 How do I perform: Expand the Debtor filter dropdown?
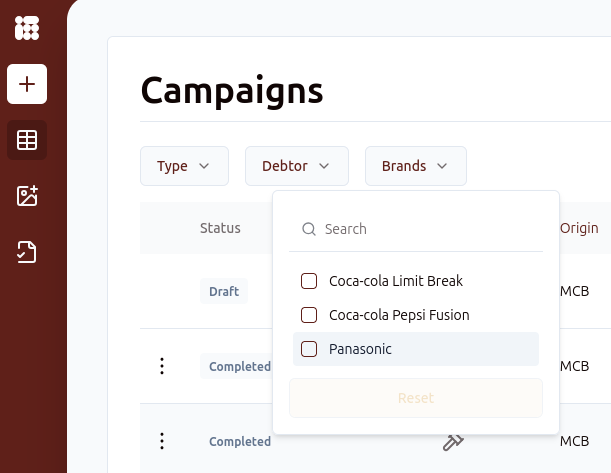[296, 166]
